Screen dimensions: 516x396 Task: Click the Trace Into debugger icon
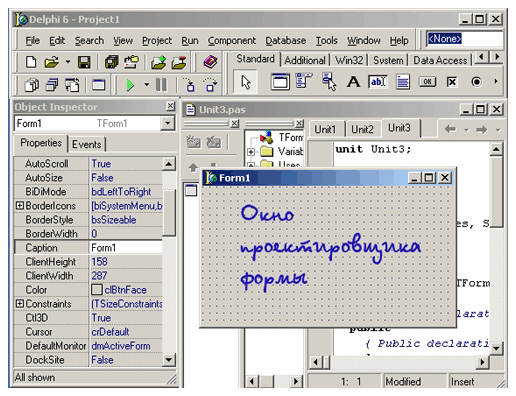[x=189, y=85]
